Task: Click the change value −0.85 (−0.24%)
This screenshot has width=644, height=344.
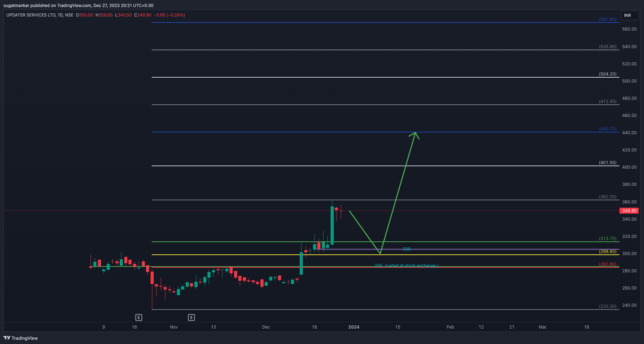Action: pyautogui.click(x=170, y=15)
